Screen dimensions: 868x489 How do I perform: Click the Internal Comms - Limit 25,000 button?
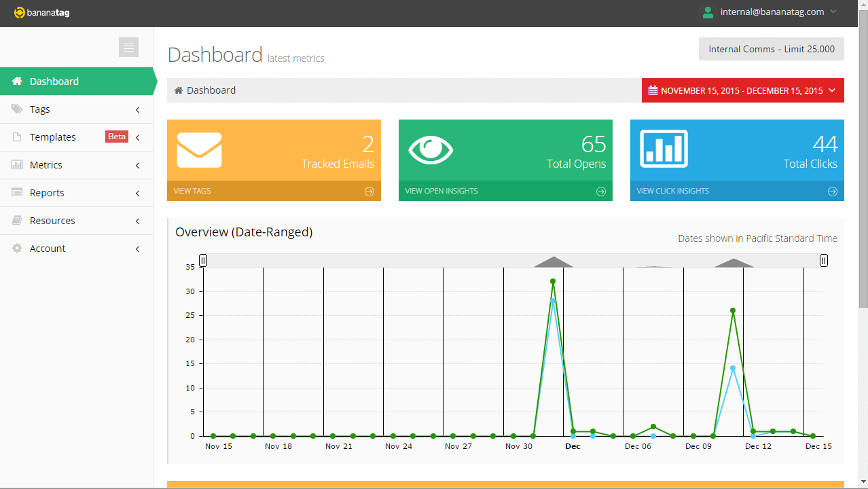tap(771, 49)
